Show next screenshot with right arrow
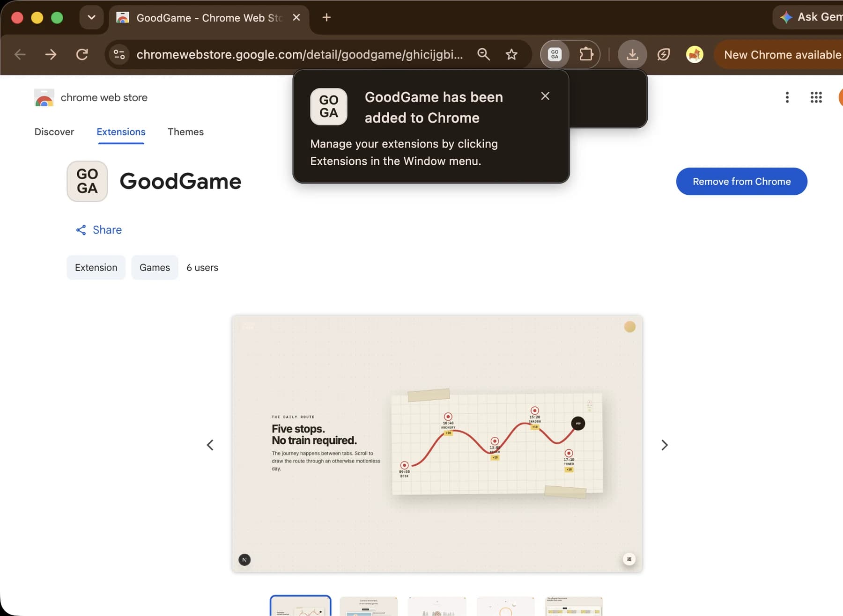The image size is (843, 616). (664, 445)
